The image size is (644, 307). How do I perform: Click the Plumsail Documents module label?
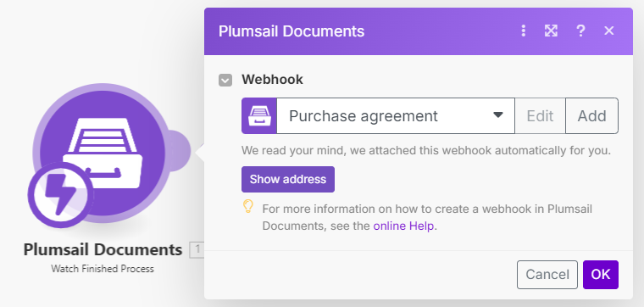103,249
